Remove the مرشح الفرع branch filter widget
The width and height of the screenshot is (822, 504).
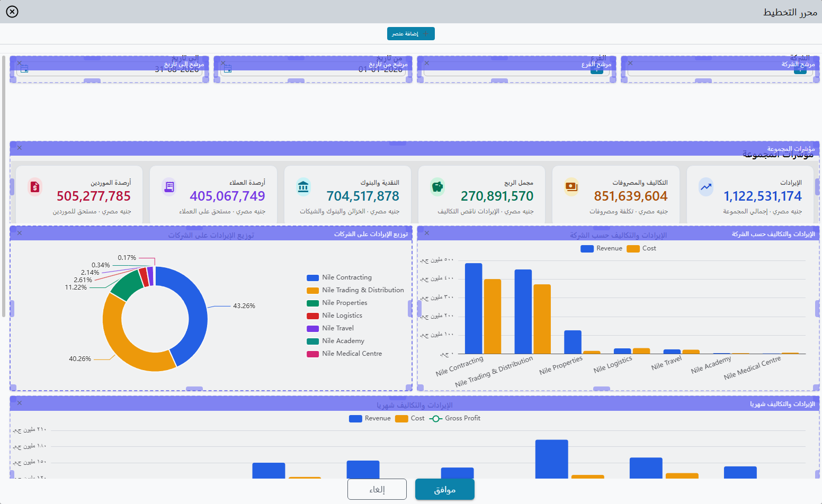point(427,63)
